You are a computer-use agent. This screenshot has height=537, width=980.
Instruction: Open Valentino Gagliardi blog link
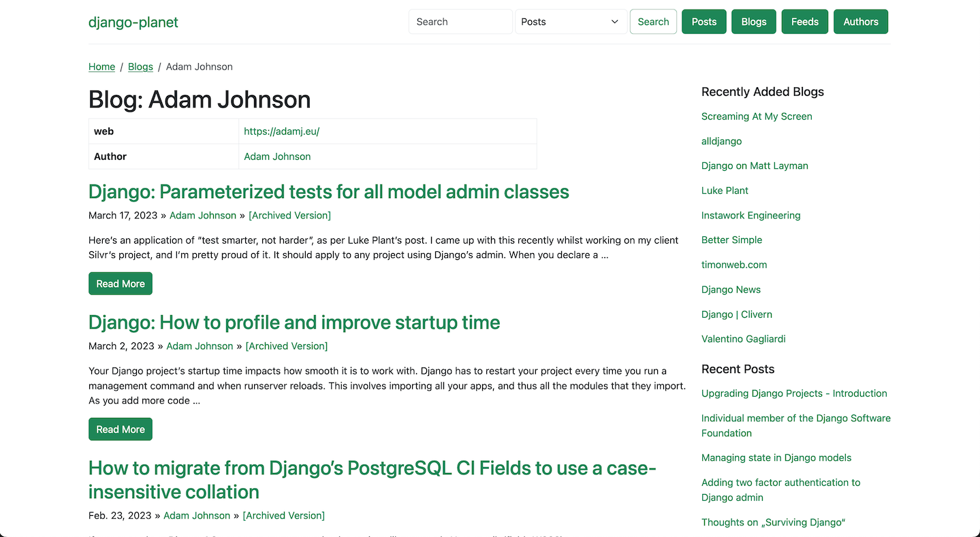click(744, 339)
